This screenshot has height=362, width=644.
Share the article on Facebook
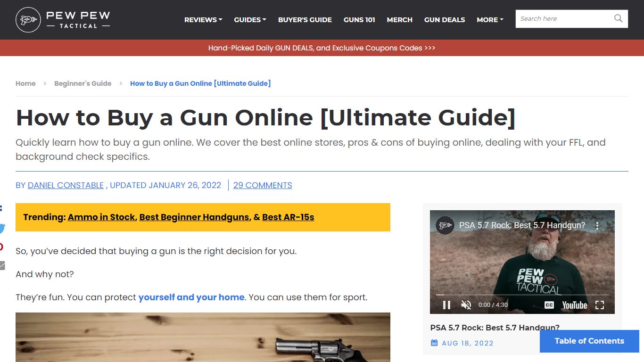[1, 208]
